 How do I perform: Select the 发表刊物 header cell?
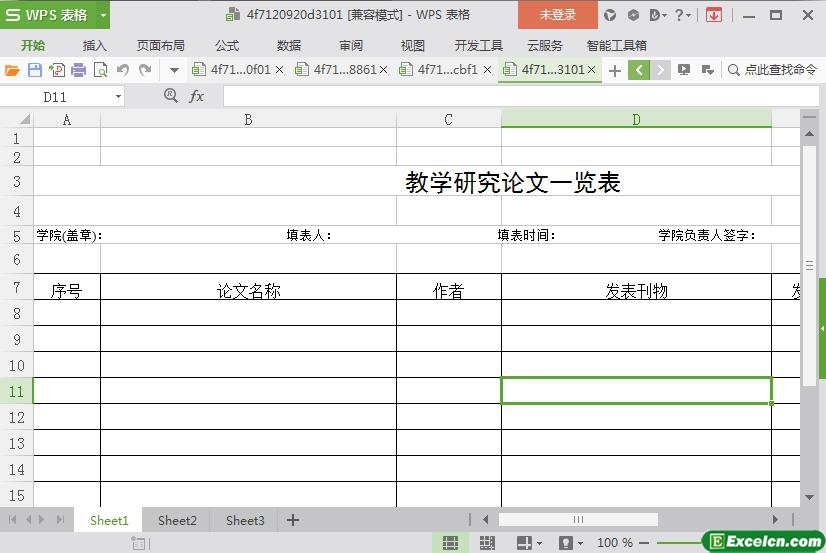pos(636,287)
